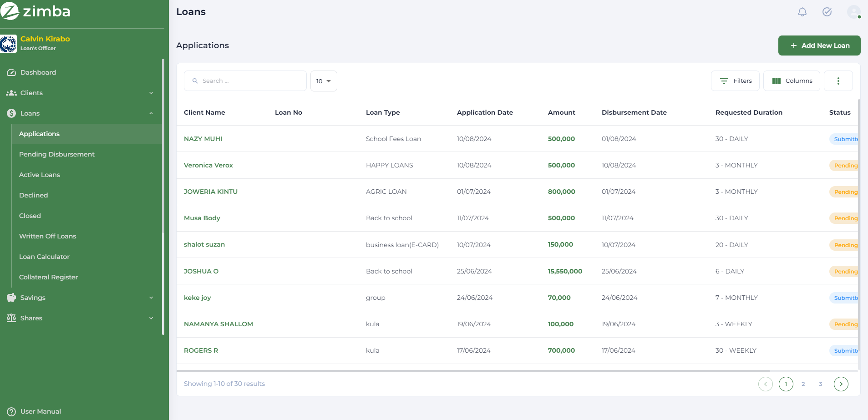Open the Filters button
Screen dimensions: 868x420
tap(735, 81)
